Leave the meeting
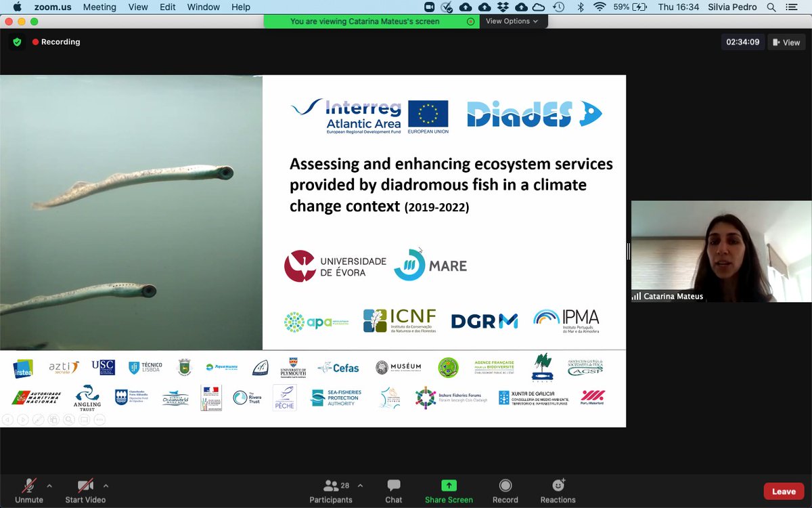The width and height of the screenshot is (812, 508). [784, 491]
